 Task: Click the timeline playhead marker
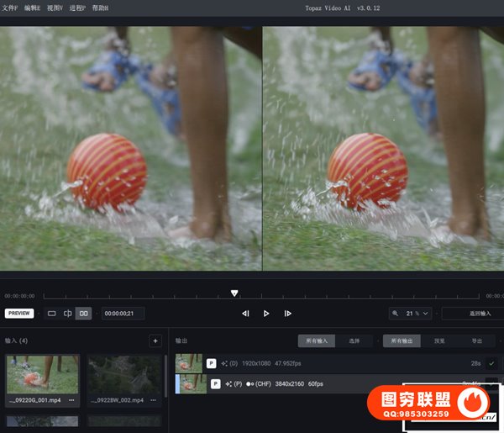click(x=234, y=293)
